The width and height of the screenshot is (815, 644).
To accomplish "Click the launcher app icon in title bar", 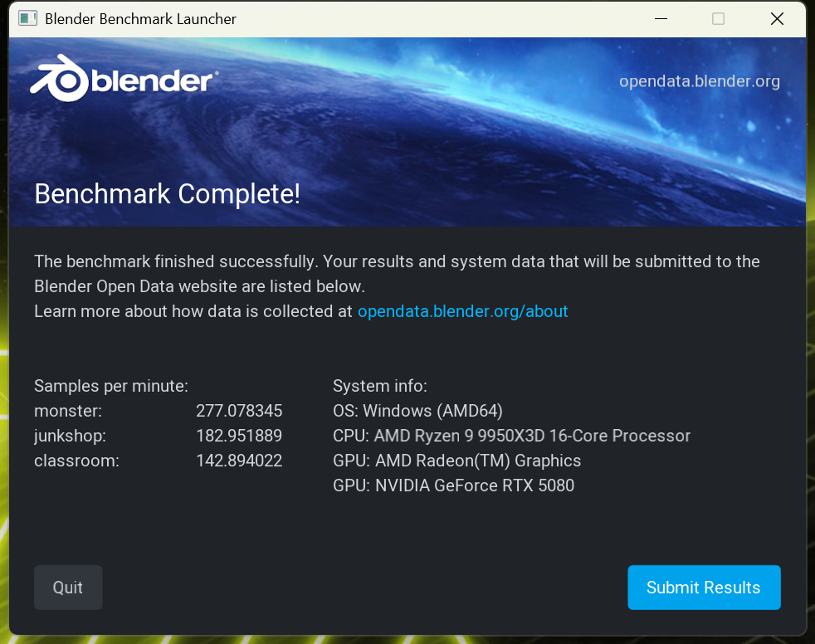I will [x=27, y=19].
